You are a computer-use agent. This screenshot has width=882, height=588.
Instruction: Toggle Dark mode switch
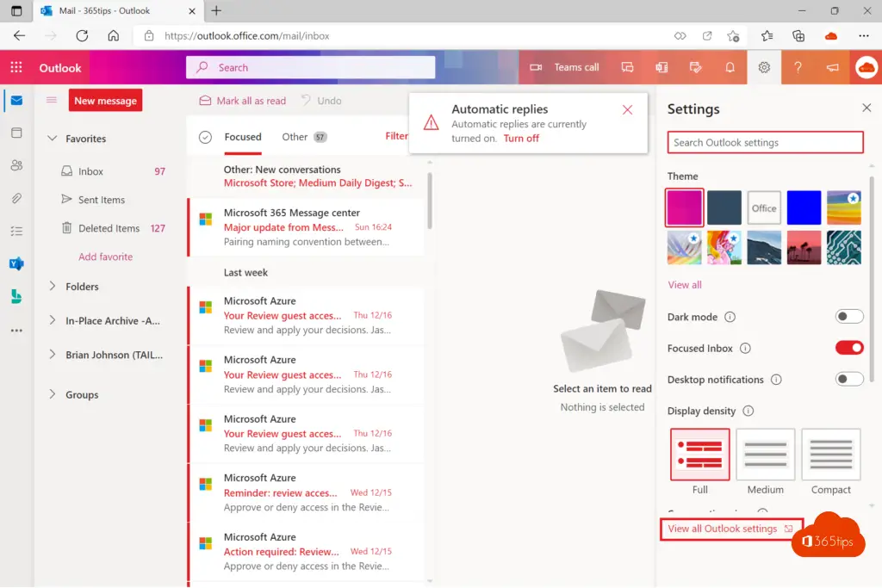tap(848, 317)
